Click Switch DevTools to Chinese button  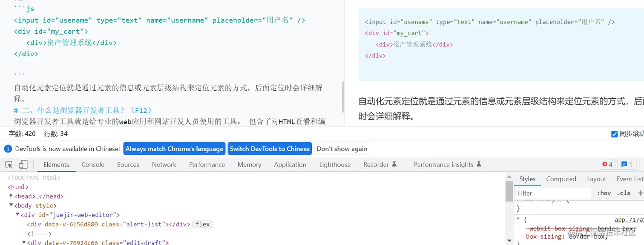(x=270, y=149)
